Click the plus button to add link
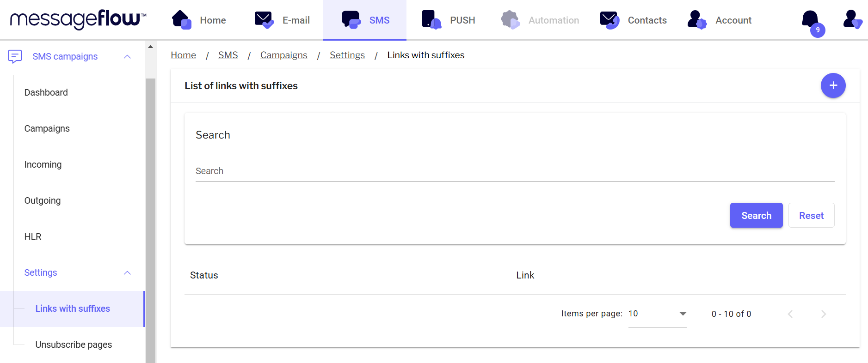 tap(833, 85)
